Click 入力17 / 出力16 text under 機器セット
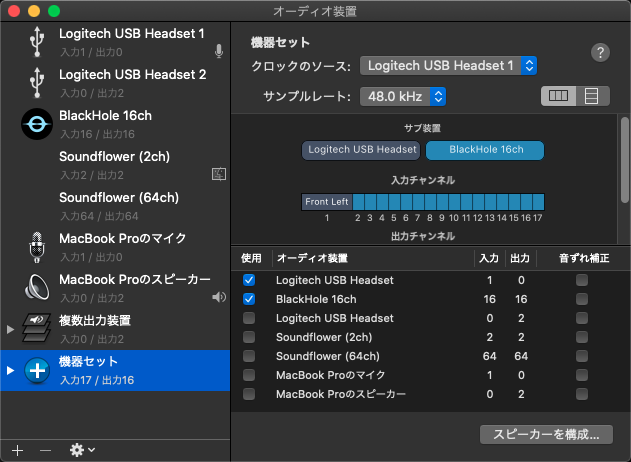This screenshot has width=631, height=462. 97,380
